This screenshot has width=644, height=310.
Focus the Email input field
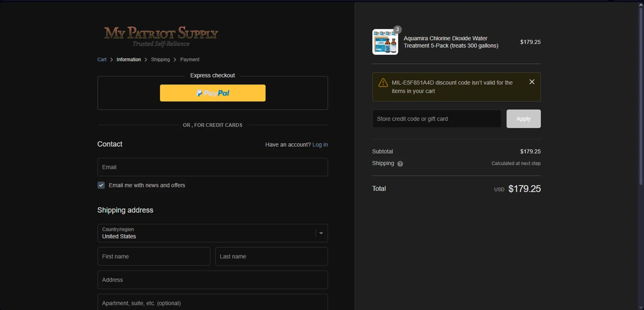[x=213, y=167]
